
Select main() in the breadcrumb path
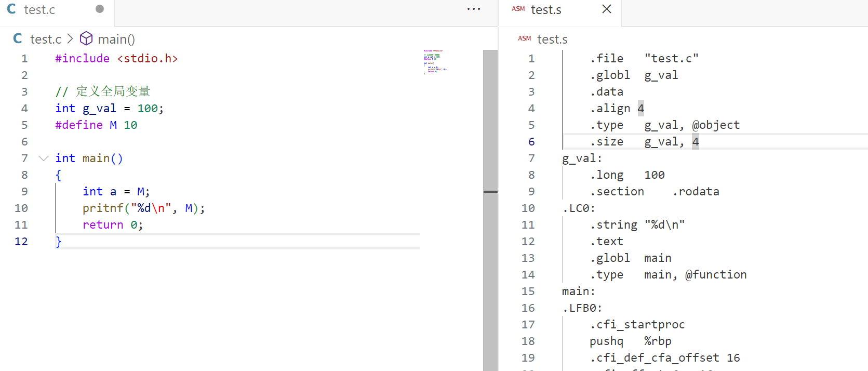point(116,39)
